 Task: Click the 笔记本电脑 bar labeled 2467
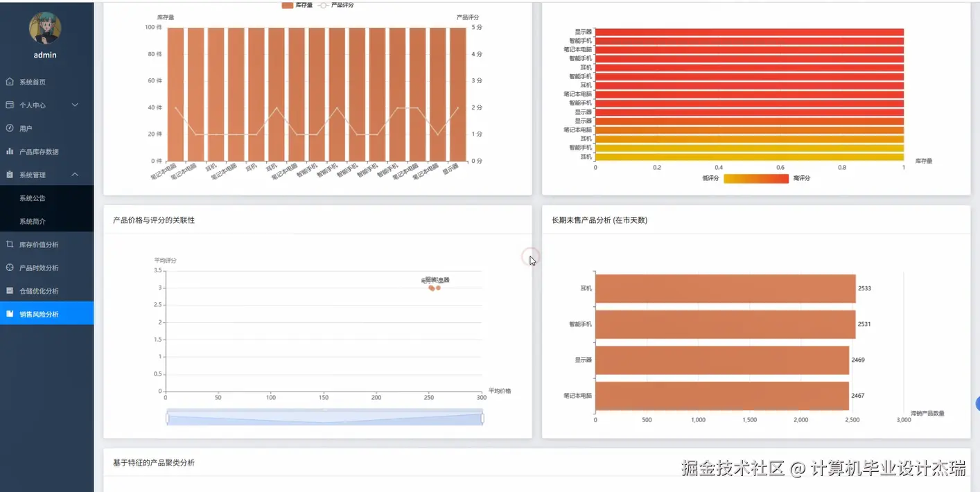(722, 396)
